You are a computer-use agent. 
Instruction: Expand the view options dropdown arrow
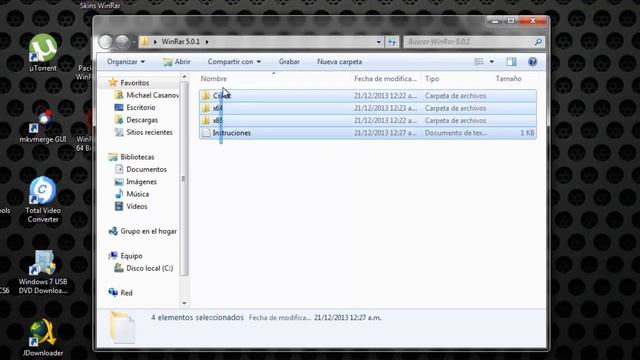tap(492, 62)
